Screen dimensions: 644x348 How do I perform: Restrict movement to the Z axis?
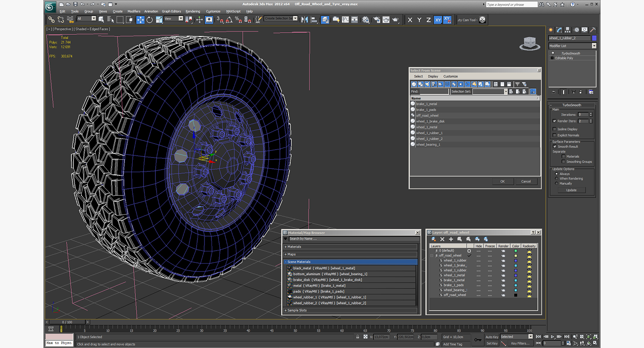coord(429,20)
